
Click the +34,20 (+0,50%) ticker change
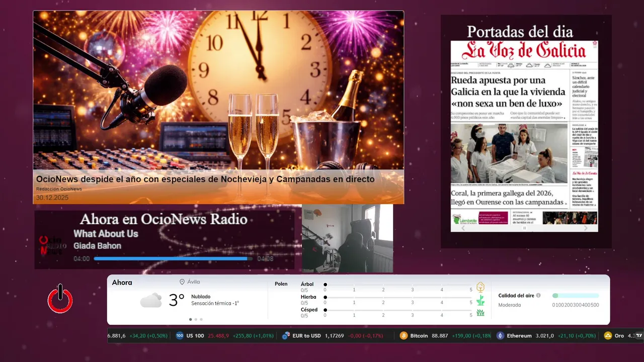148,336
